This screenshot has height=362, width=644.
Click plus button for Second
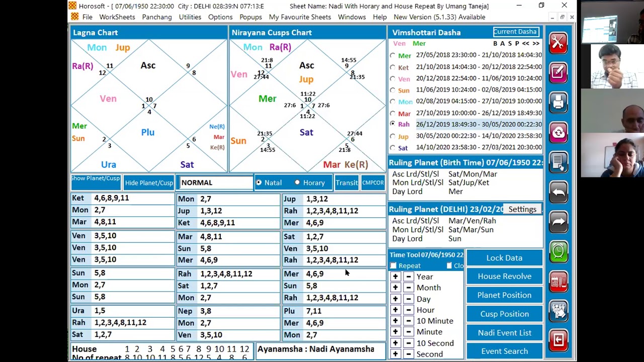click(395, 354)
